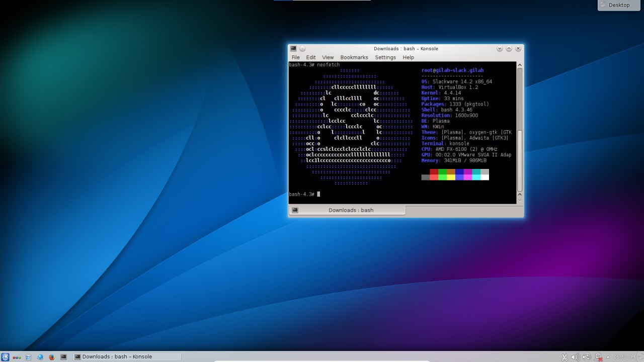Maximize the Konsole window

tap(509, 49)
